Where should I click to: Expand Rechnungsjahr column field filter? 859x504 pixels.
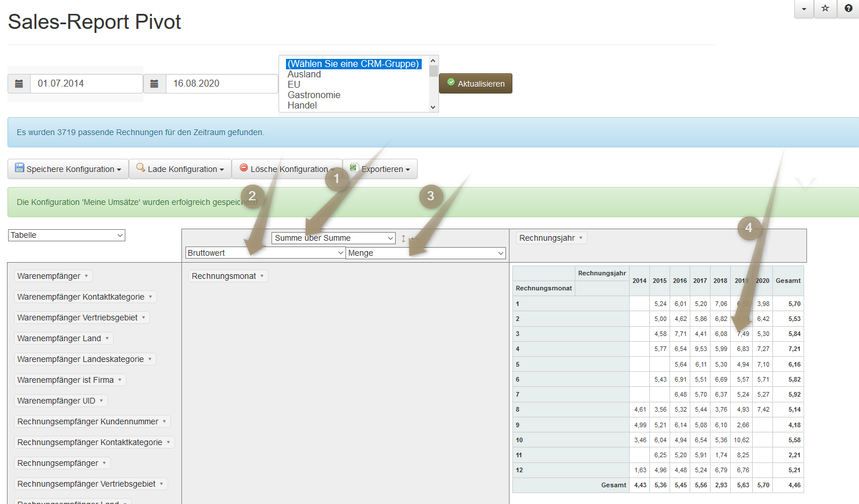[x=581, y=238]
